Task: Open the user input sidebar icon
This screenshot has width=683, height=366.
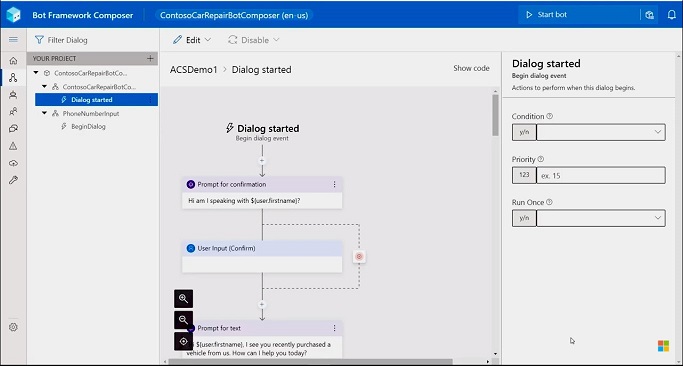Action: click(14, 112)
